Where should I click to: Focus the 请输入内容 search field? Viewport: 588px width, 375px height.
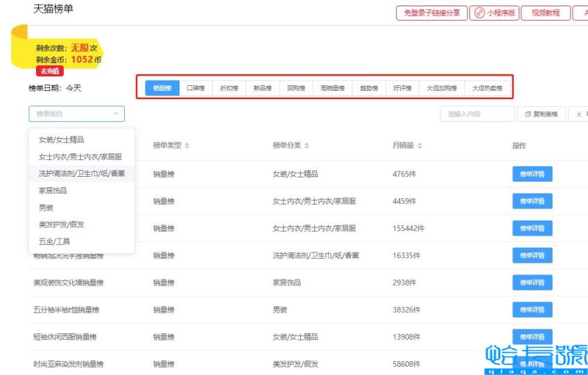477,114
